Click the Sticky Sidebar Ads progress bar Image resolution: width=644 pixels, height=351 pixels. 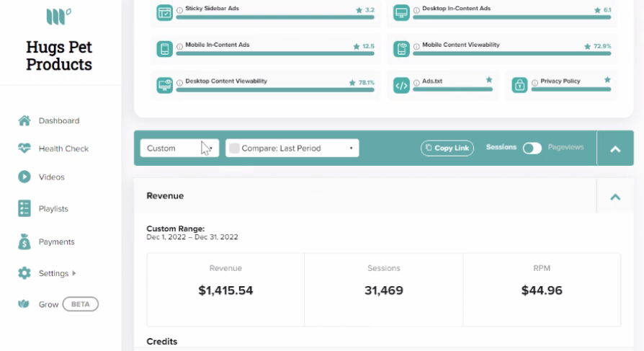pyautogui.click(x=275, y=17)
